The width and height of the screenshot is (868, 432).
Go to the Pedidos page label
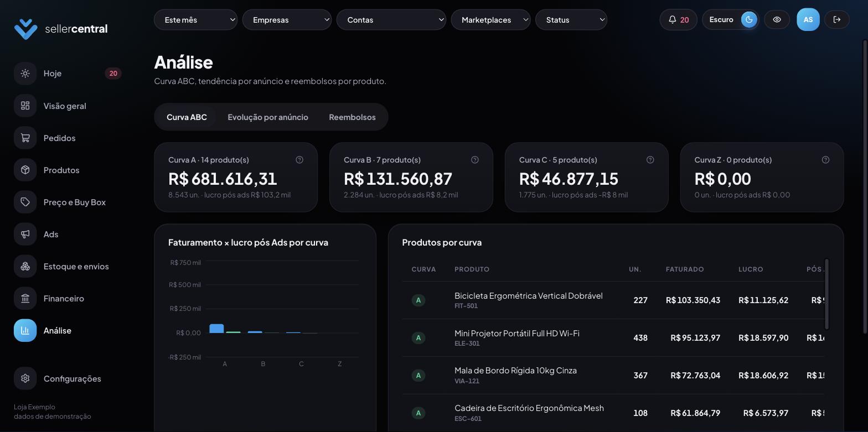(59, 138)
